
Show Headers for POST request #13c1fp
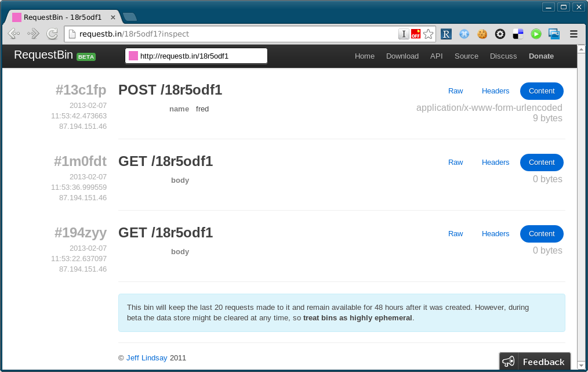pyautogui.click(x=495, y=91)
